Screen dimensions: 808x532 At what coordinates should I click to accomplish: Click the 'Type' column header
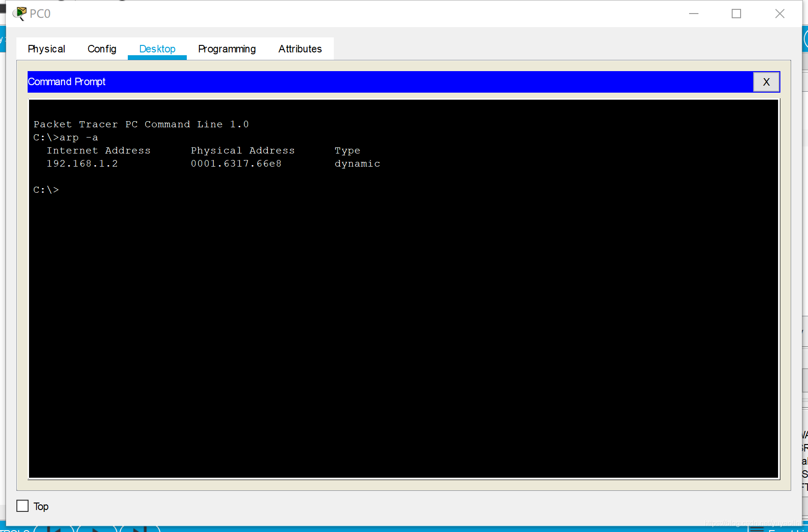click(x=347, y=150)
